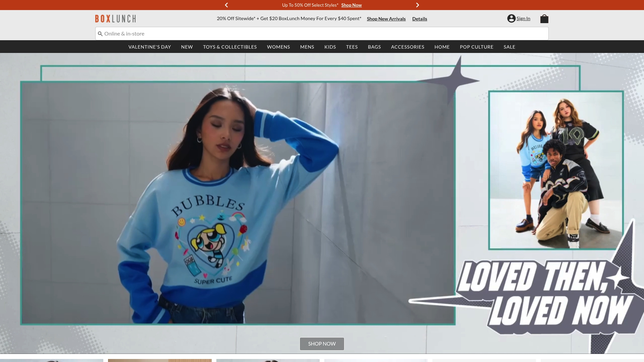Open the Valentine's Day menu
This screenshot has height=362, width=644.
tap(150, 47)
